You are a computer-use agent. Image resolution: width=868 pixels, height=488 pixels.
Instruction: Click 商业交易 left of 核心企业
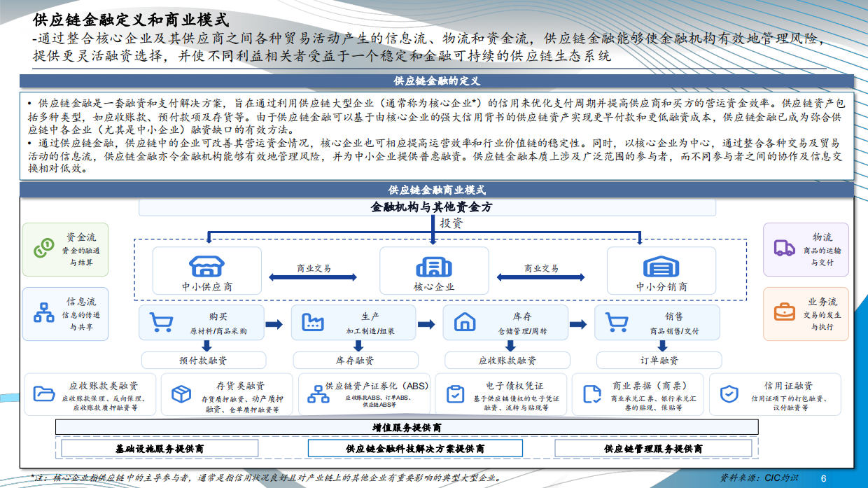(314, 268)
